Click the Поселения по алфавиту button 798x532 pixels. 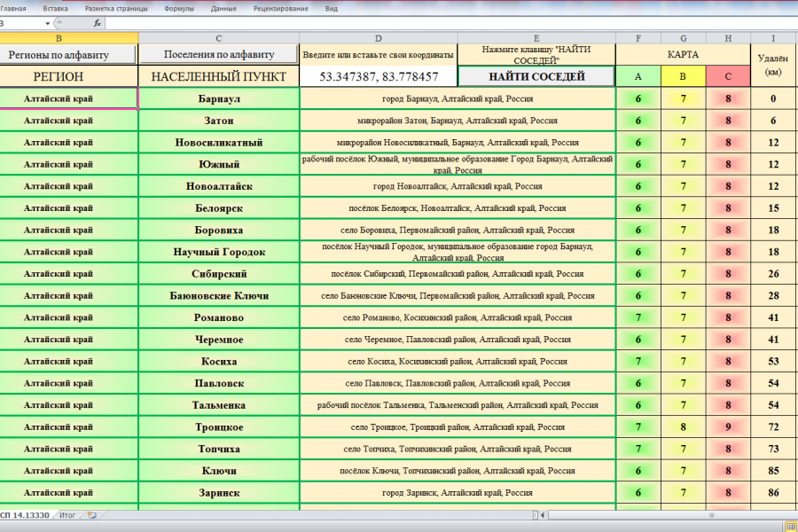219,54
